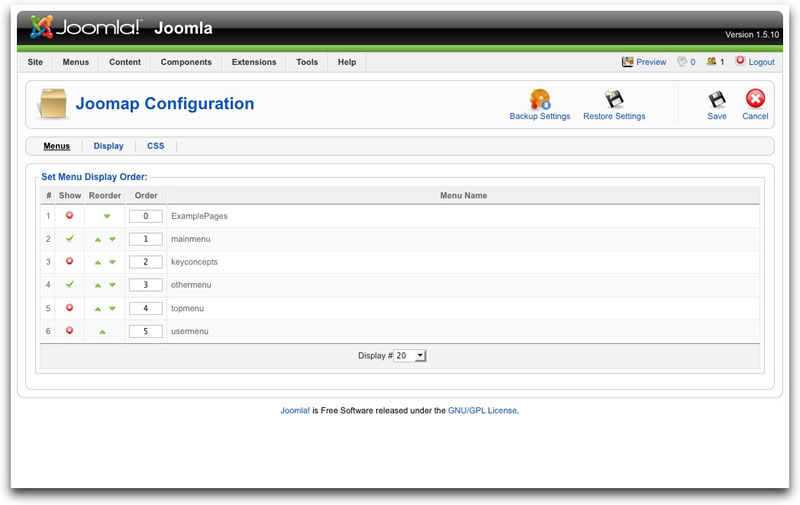This screenshot has height=505, width=800.
Task: Click the keyconcepts menu name
Action: pyautogui.click(x=194, y=262)
